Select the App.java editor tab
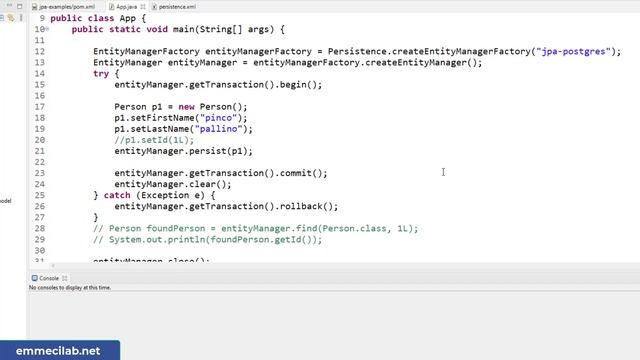Image resolution: width=640 pixels, height=360 pixels. tap(127, 7)
